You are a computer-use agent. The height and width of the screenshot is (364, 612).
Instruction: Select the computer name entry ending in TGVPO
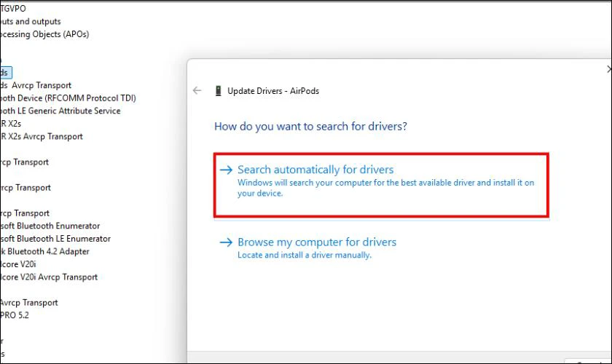13,9
